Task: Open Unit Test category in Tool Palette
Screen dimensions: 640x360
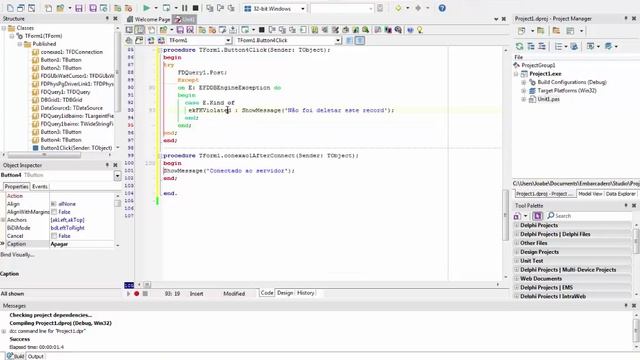Action: click(573, 261)
